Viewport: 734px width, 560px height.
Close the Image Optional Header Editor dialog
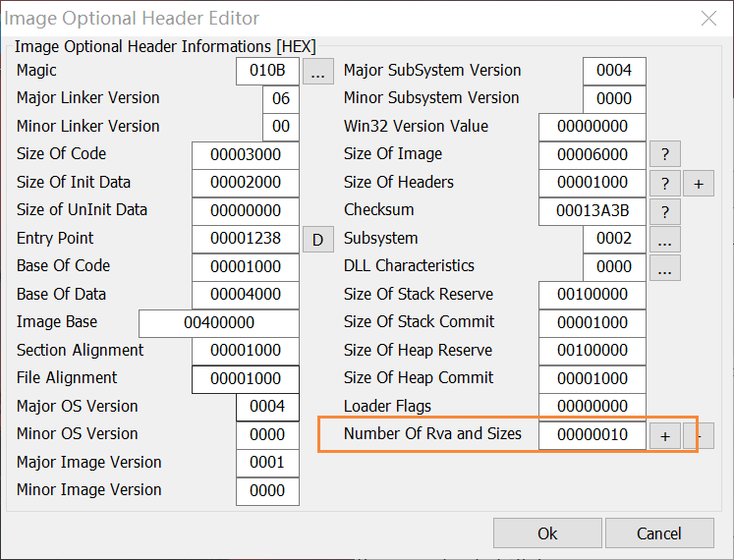(x=708, y=19)
